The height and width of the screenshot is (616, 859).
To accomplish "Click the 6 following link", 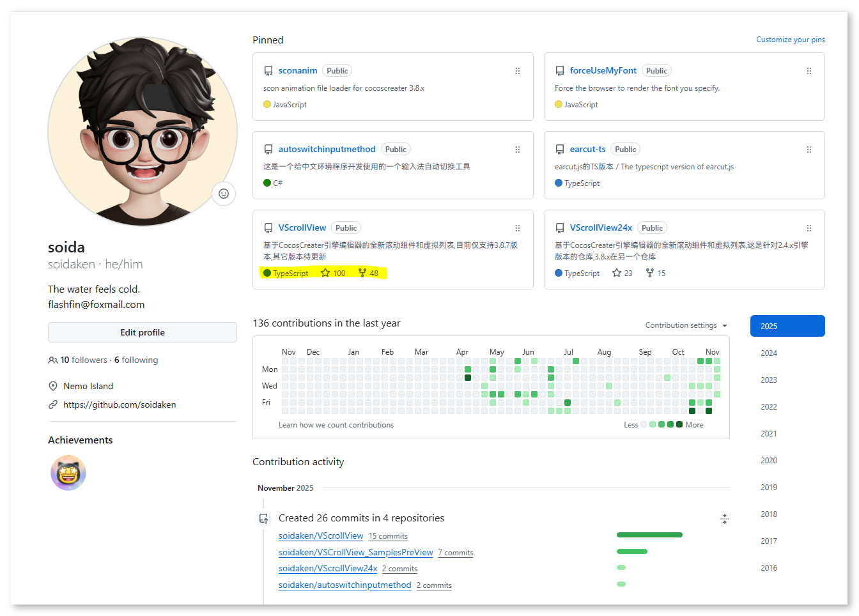I will 136,360.
